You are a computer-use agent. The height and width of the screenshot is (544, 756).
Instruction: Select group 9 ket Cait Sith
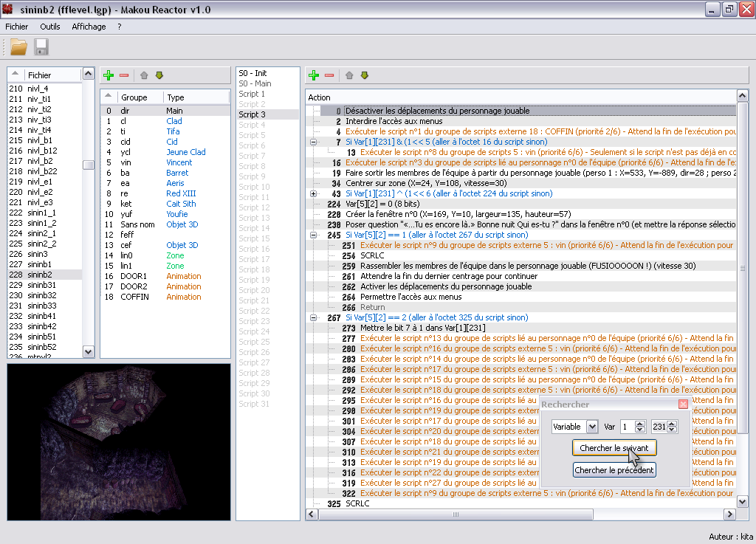point(165,204)
